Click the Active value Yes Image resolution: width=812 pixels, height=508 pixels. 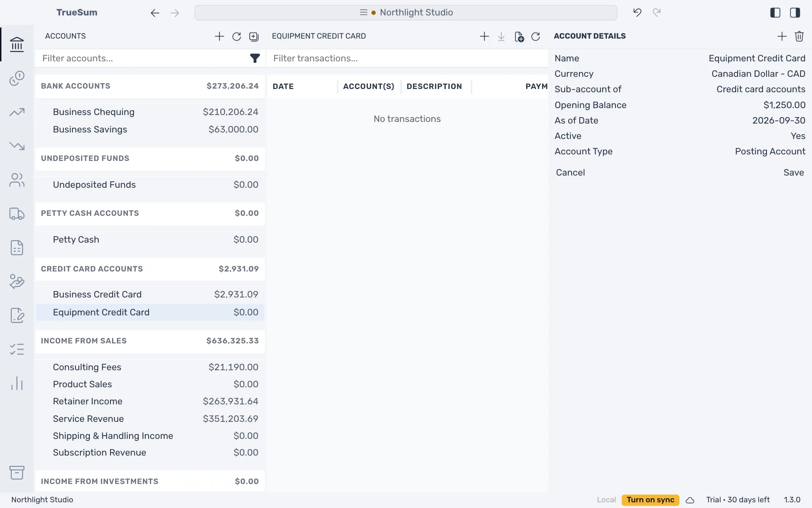798,136
